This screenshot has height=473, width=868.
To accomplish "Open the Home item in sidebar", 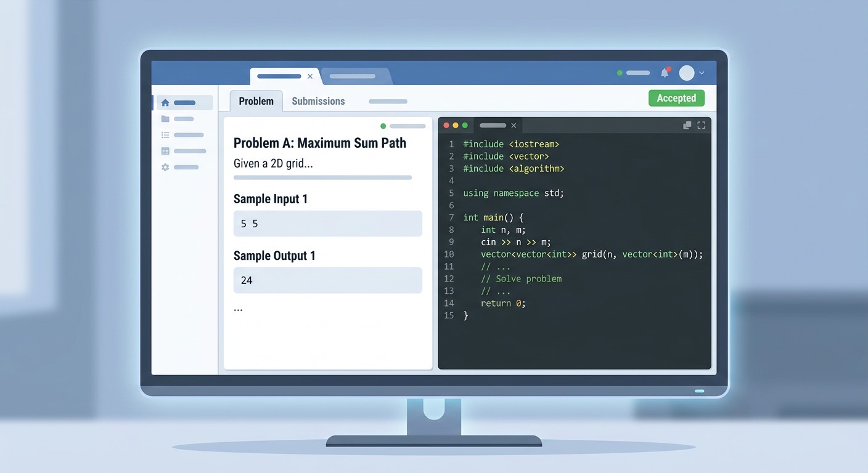I will tap(184, 103).
